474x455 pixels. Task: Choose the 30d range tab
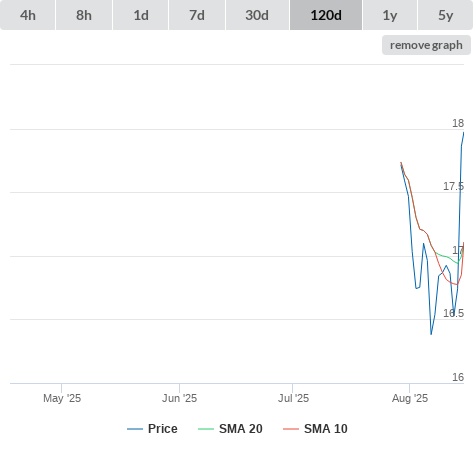coord(257,15)
